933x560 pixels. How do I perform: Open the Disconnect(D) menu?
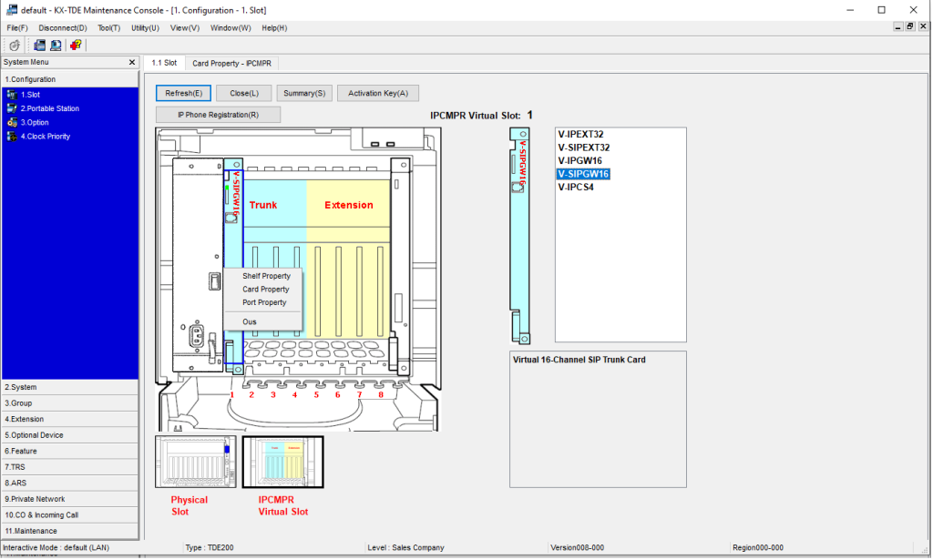[x=63, y=28]
